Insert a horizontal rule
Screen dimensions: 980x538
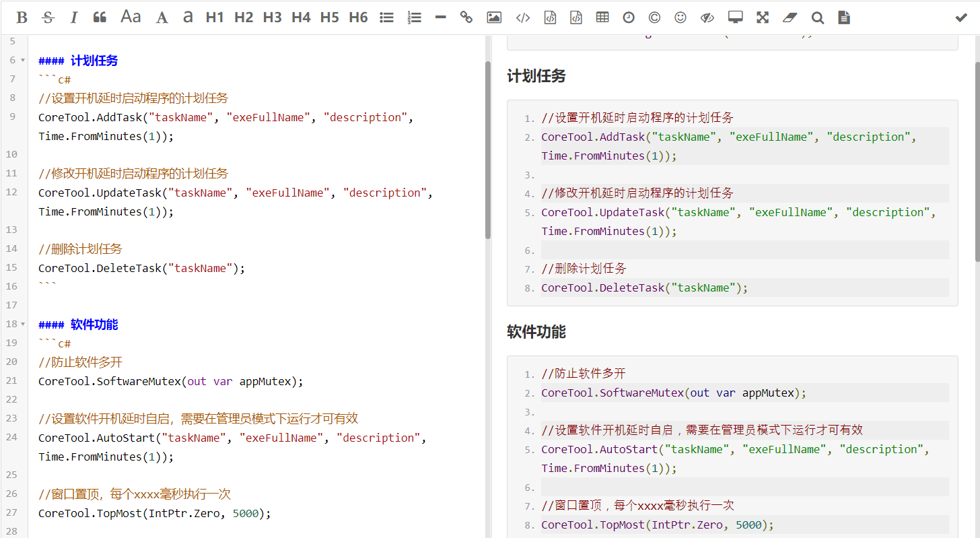click(x=440, y=17)
